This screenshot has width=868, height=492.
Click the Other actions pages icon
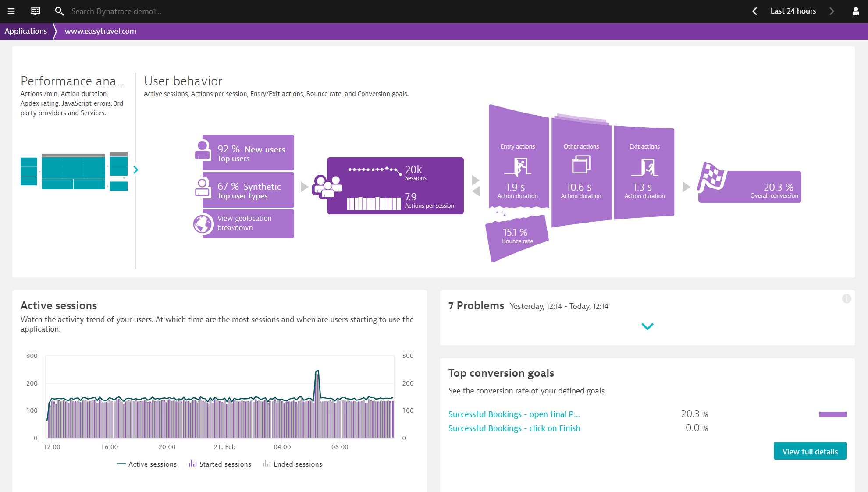point(581,165)
